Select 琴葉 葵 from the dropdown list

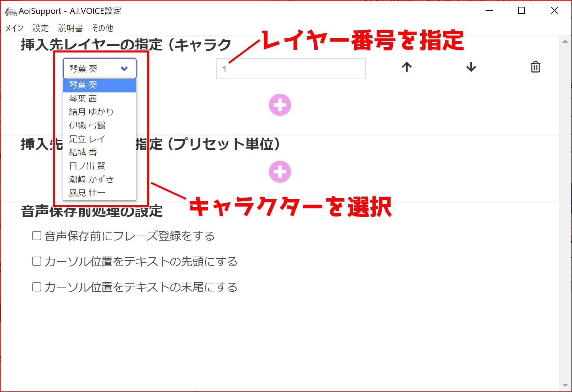[100, 85]
